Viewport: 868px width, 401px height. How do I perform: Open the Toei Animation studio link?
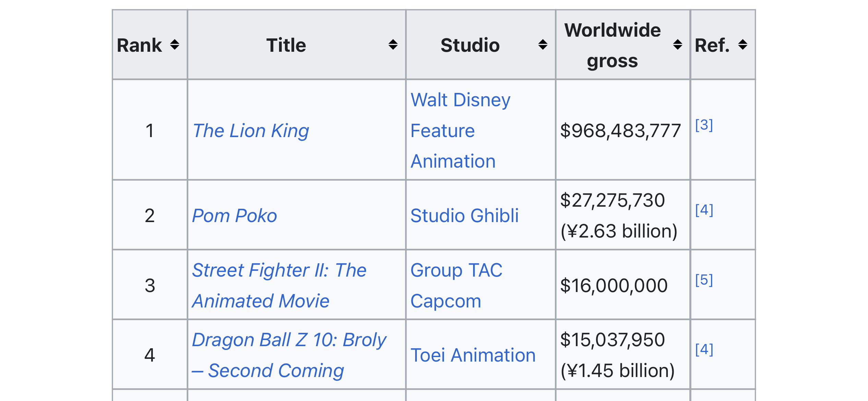click(x=473, y=355)
